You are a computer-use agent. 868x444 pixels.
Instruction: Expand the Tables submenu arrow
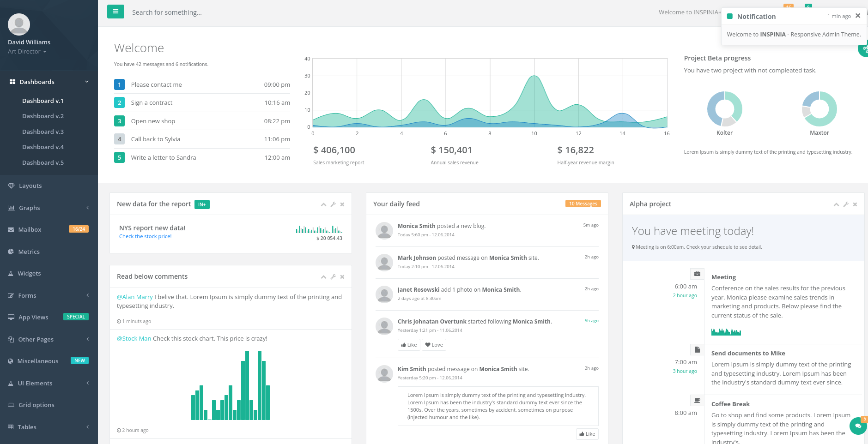click(x=87, y=427)
